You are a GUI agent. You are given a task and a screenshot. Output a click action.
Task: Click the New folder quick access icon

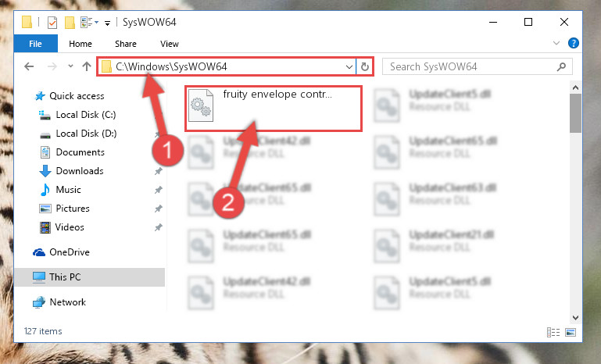[x=70, y=22]
